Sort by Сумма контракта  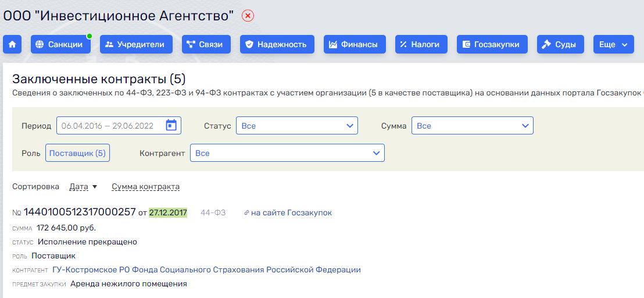pyautogui.click(x=146, y=187)
